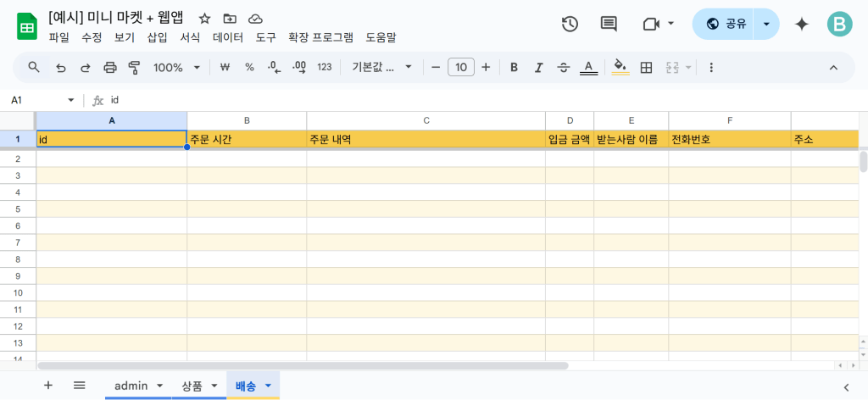Open the borders grid icon

pyautogui.click(x=646, y=67)
